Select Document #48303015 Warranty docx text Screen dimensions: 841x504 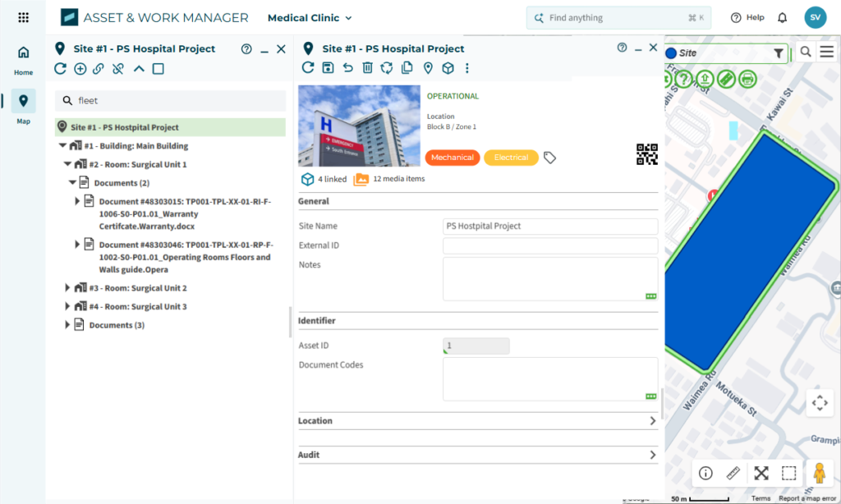click(x=185, y=214)
